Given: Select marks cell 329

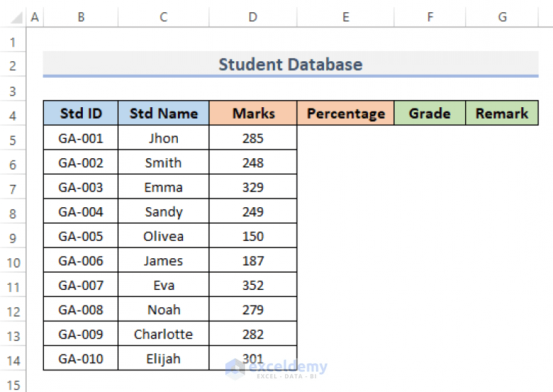Looking at the screenshot, I should point(253,187).
